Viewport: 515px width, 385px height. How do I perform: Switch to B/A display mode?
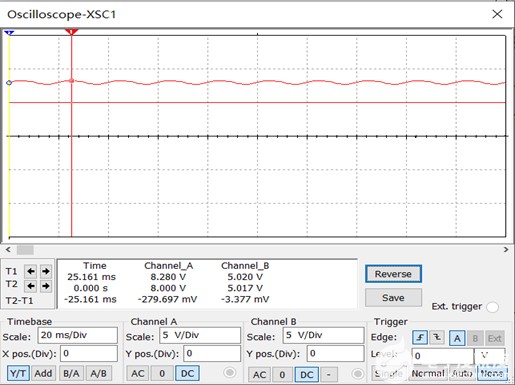[71, 373]
